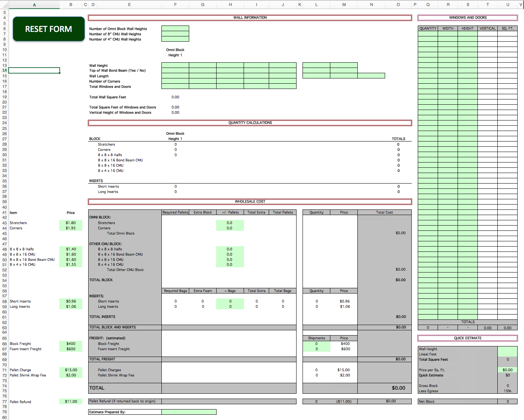Click the Total Pallets column heading
The image size is (524, 420).
click(x=283, y=212)
